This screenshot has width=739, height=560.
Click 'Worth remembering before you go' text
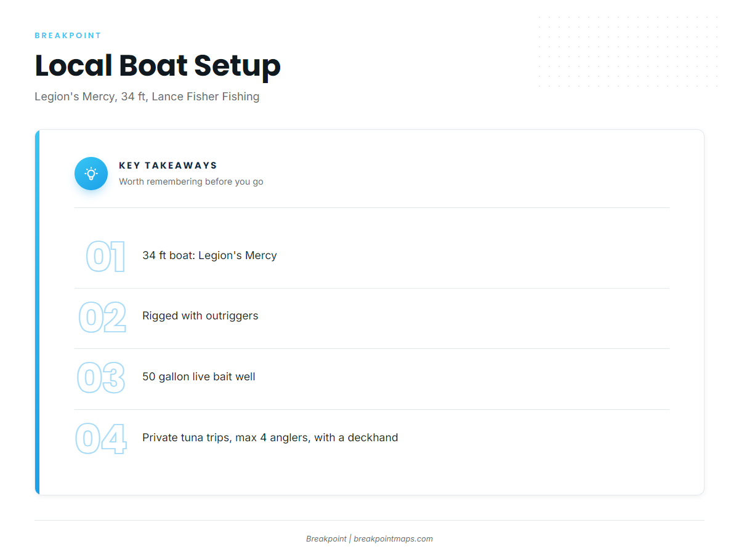(191, 182)
